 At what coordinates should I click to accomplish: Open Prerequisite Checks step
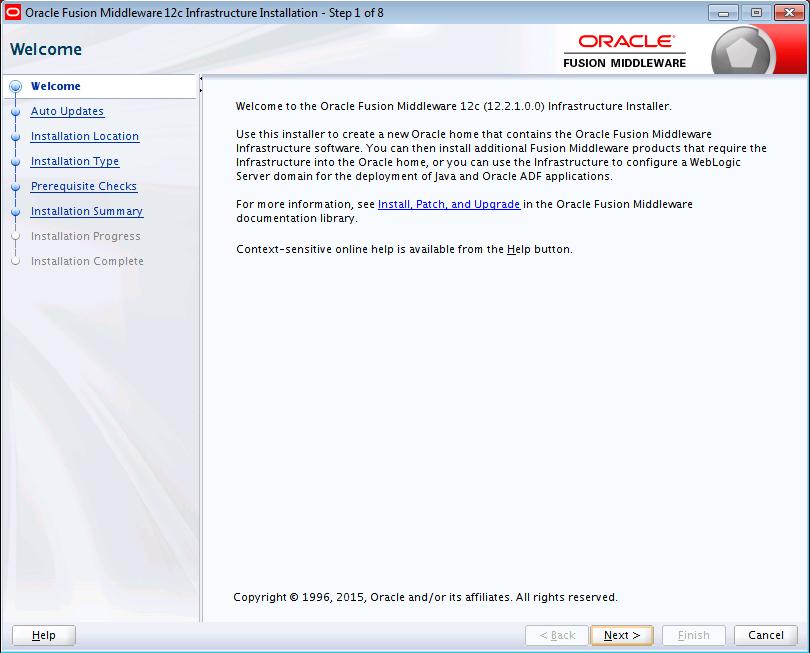pos(84,186)
